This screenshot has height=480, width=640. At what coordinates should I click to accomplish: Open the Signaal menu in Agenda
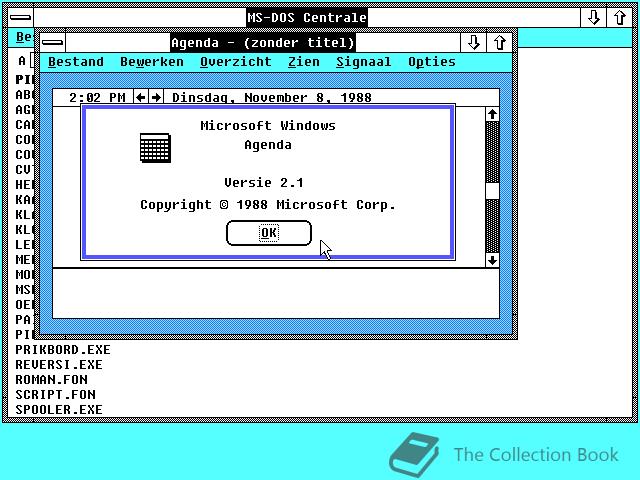pos(363,62)
